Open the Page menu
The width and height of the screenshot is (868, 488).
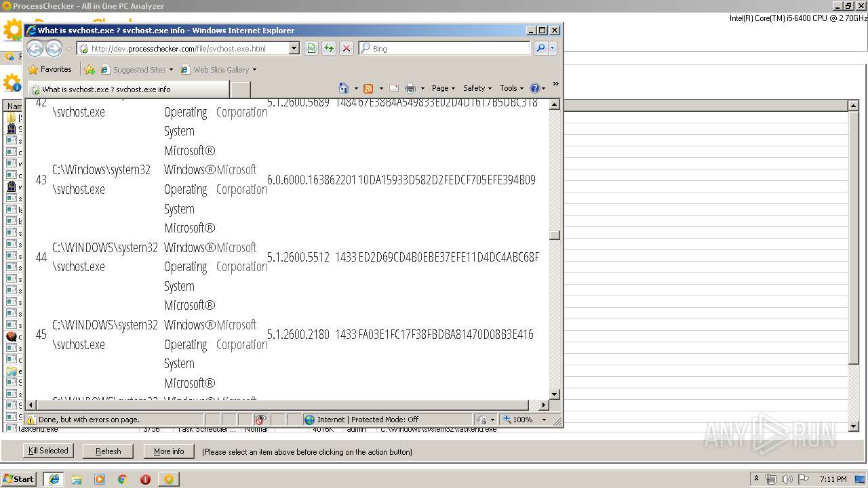(443, 88)
